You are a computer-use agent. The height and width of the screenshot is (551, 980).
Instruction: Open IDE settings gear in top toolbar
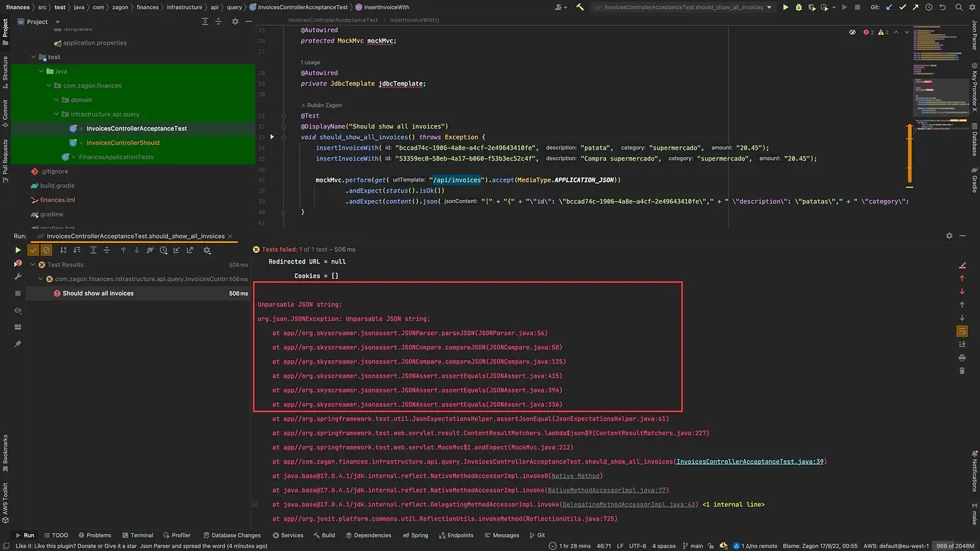[974, 7]
